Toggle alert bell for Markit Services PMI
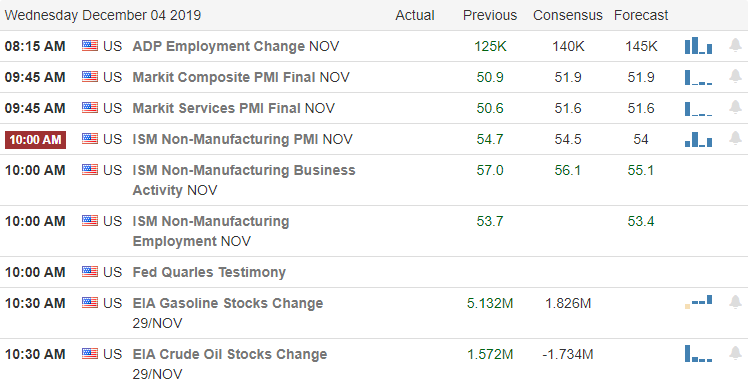 (736, 107)
